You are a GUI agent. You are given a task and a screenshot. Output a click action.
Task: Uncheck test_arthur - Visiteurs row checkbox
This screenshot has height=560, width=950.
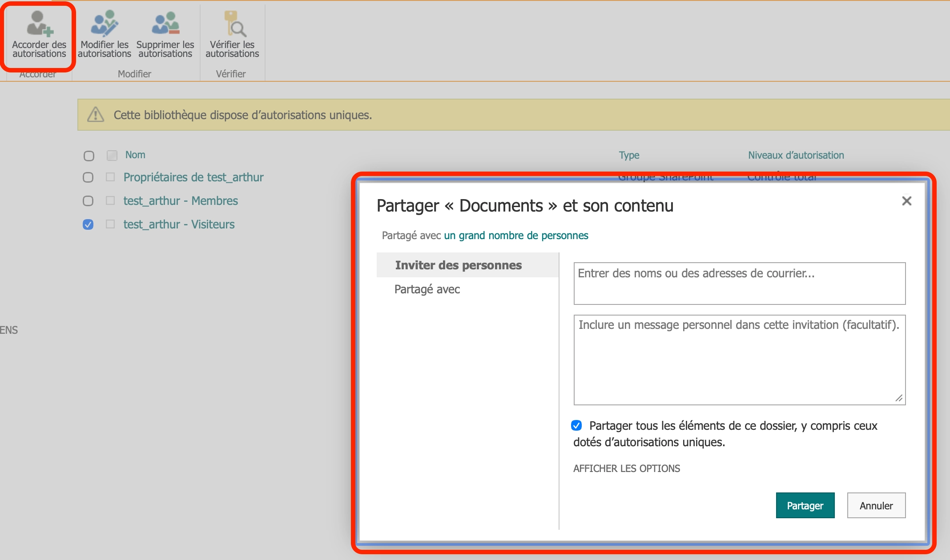pos(88,224)
